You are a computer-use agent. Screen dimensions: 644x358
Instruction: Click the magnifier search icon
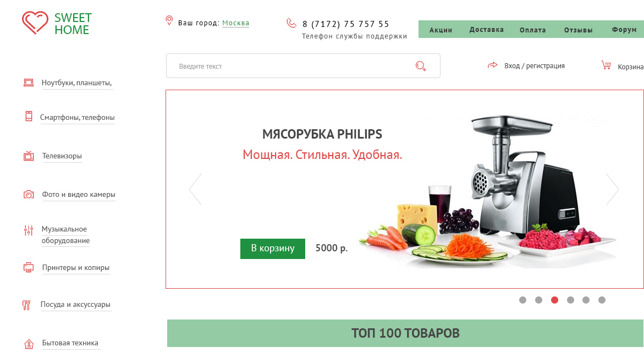(x=421, y=65)
